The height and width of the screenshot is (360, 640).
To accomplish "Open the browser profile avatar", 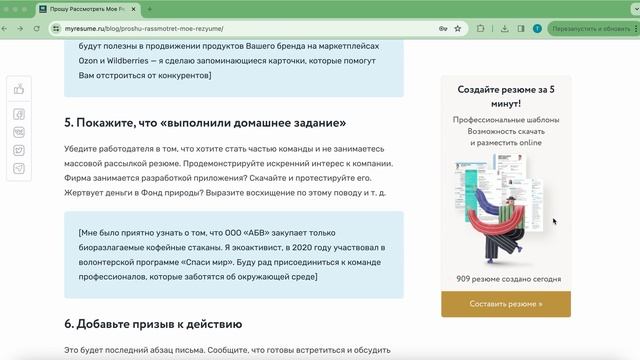I will 537,29.
